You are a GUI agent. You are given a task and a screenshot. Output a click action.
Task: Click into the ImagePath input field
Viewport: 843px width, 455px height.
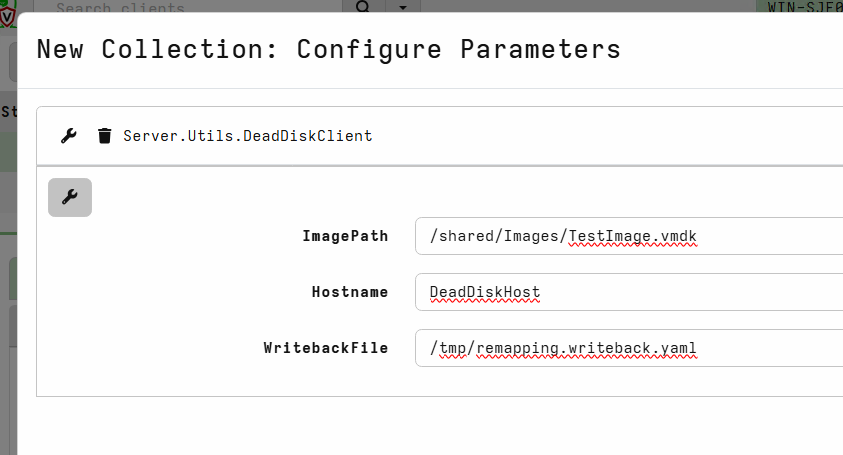[x=629, y=236]
